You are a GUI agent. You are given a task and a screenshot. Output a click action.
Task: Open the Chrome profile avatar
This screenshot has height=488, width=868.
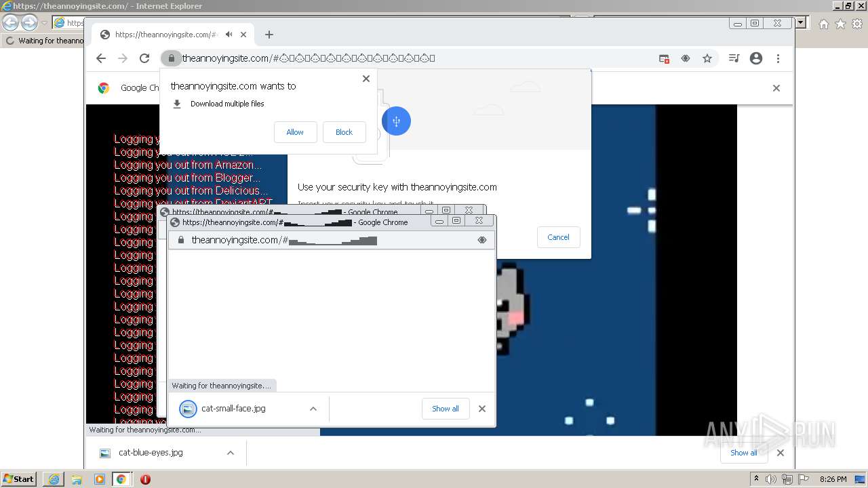(x=756, y=58)
